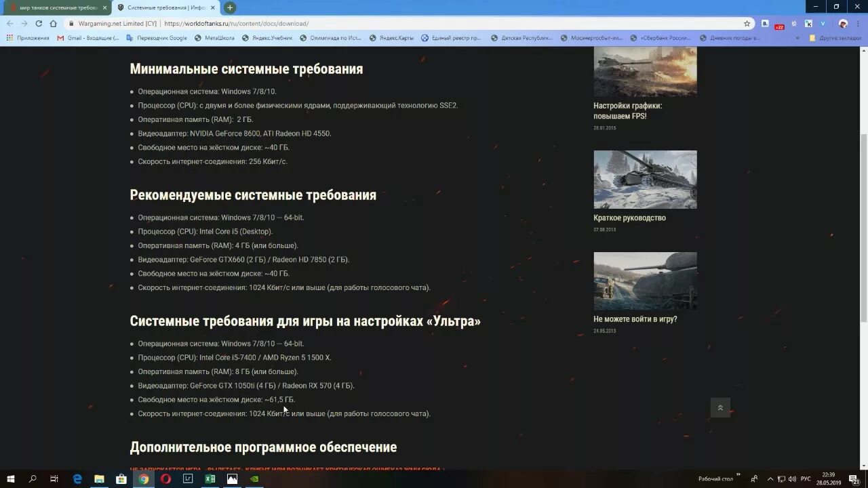Open Microsoft Store from the taskbar
Image resolution: width=868 pixels, height=488 pixels.
[121, 479]
